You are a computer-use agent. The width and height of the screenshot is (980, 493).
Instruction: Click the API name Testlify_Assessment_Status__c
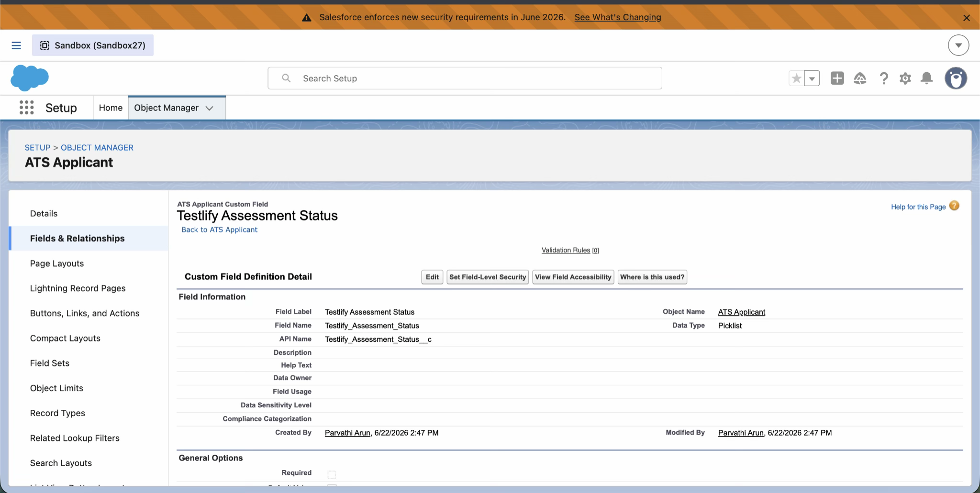(x=378, y=340)
